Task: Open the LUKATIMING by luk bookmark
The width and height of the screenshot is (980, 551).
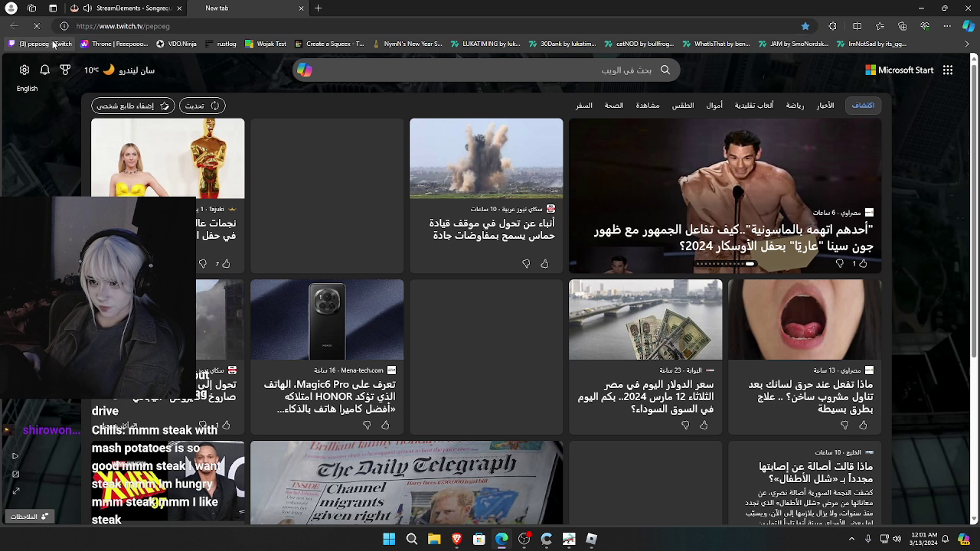Action: [x=485, y=44]
